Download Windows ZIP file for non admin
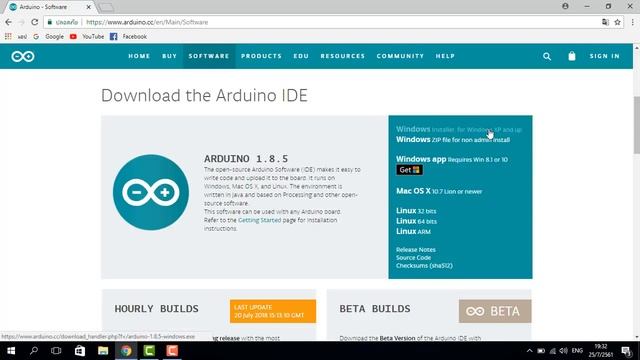 coord(453,140)
